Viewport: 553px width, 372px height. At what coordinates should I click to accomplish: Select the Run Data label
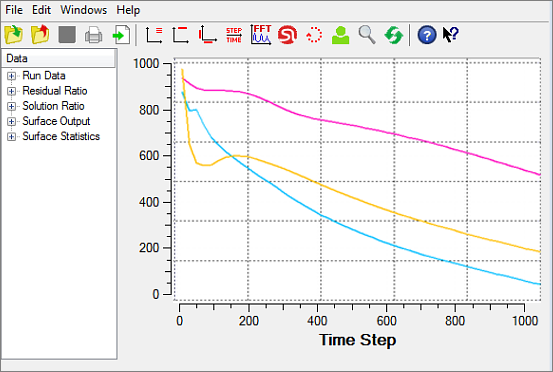(x=44, y=75)
